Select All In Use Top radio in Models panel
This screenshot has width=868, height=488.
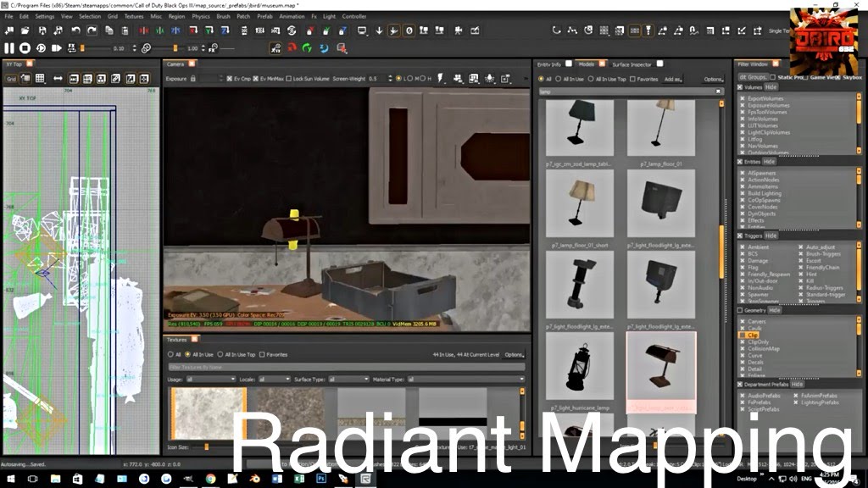point(591,79)
